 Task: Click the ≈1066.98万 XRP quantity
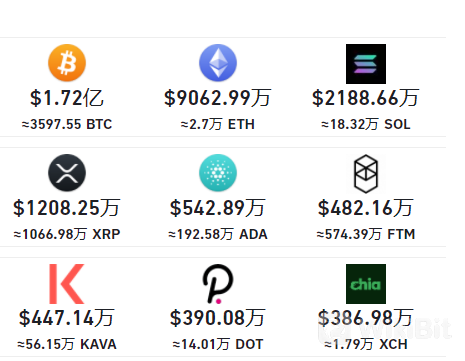67,234
